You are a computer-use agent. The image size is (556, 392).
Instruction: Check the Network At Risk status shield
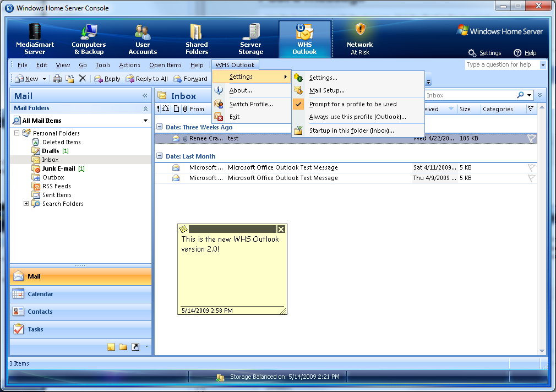360,40
